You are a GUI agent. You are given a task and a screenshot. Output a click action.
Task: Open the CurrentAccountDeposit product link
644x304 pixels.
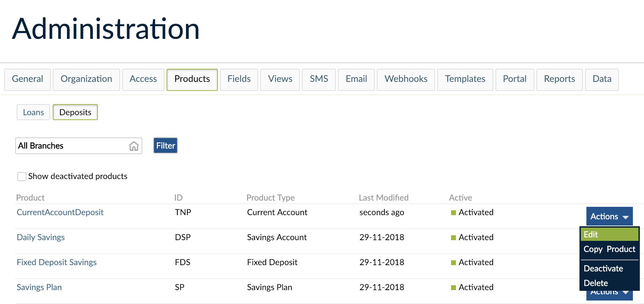point(60,212)
